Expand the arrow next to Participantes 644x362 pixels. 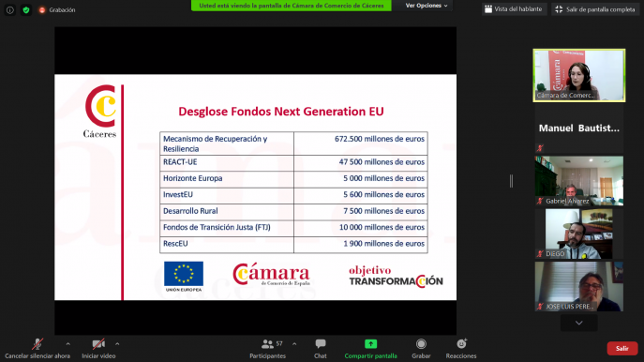coord(294,344)
